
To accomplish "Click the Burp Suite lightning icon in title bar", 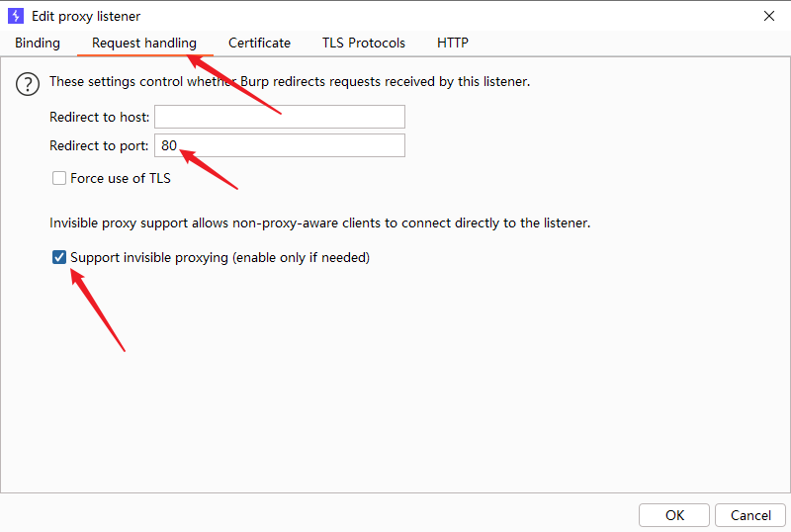I will (16, 16).
